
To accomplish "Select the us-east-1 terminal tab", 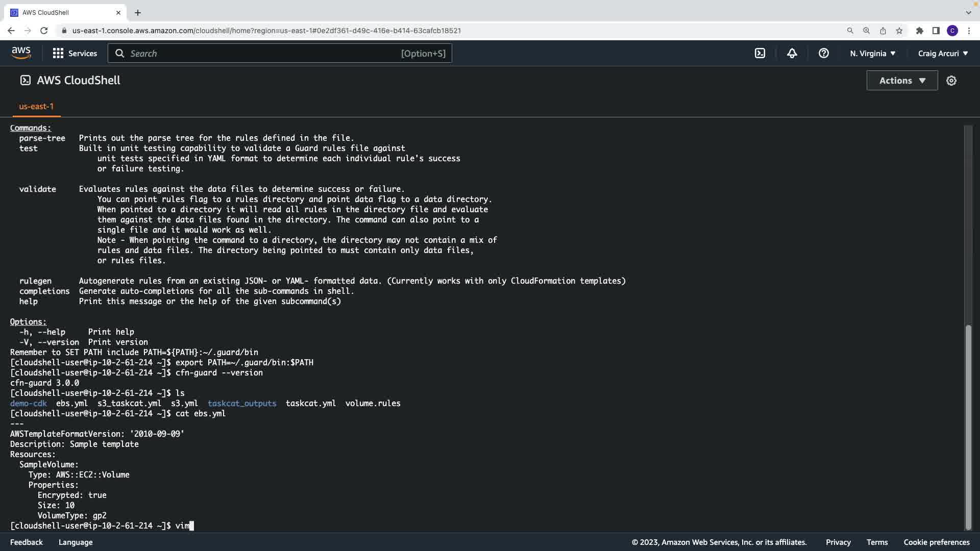I will click(x=36, y=106).
